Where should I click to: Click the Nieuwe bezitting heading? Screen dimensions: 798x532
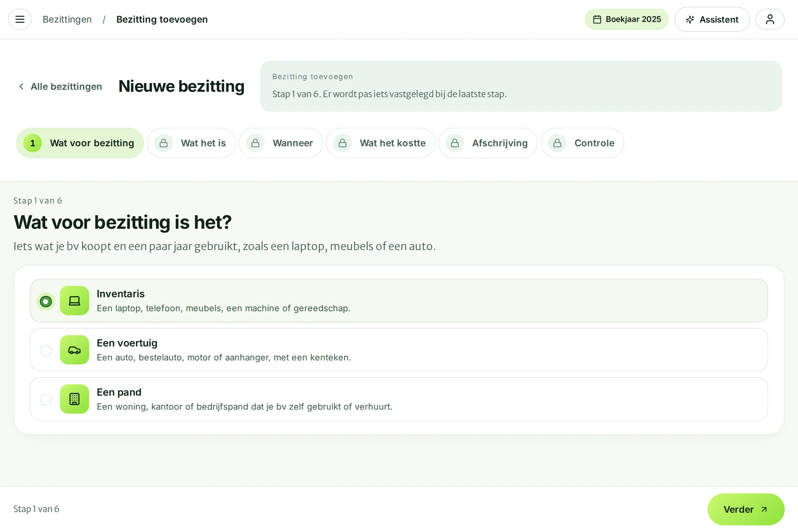(181, 86)
